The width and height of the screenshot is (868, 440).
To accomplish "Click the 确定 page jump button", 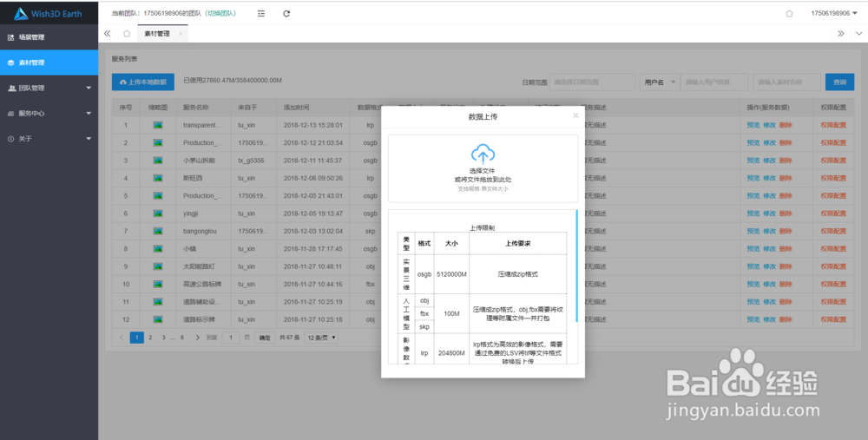I will pos(265,338).
